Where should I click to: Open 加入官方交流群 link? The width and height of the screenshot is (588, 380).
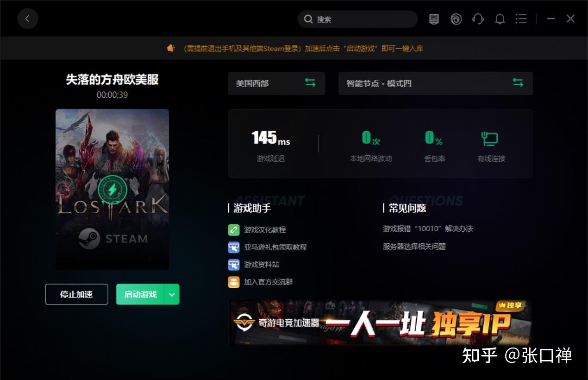click(x=269, y=282)
